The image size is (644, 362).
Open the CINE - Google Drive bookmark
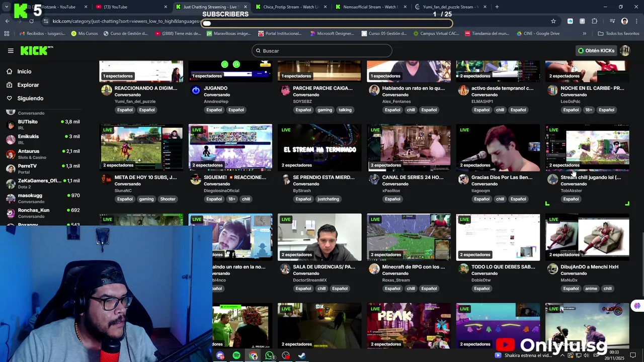[x=538, y=34]
